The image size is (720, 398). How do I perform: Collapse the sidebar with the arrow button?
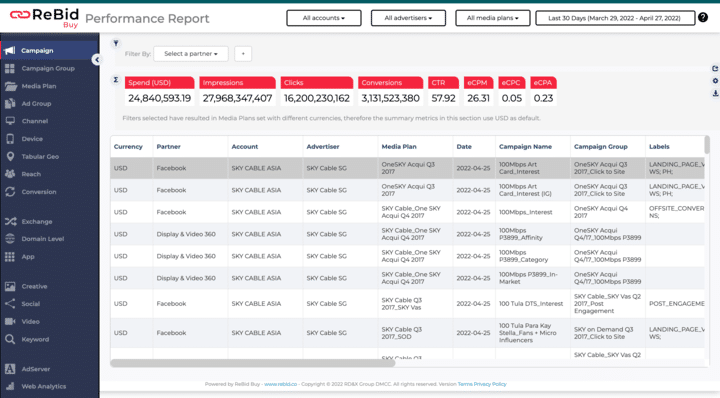point(96,60)
